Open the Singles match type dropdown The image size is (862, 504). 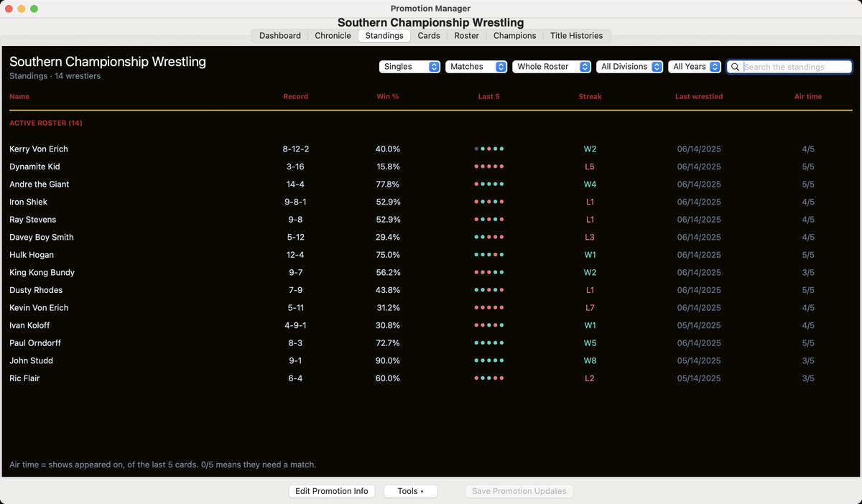[x=410, y=67]
